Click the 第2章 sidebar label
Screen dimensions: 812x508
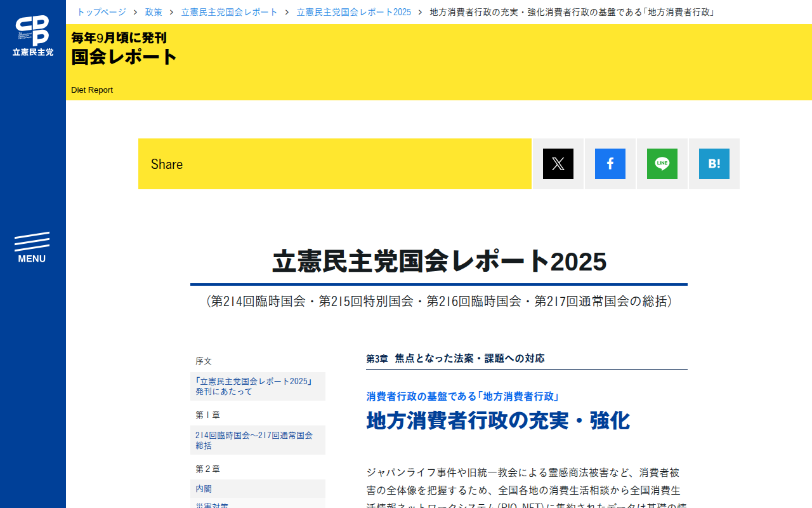208,469
